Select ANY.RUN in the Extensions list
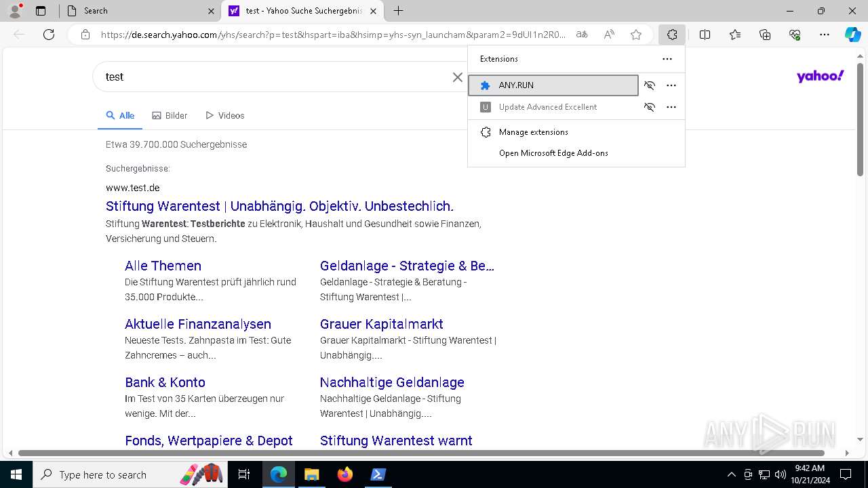 (553, 85)
